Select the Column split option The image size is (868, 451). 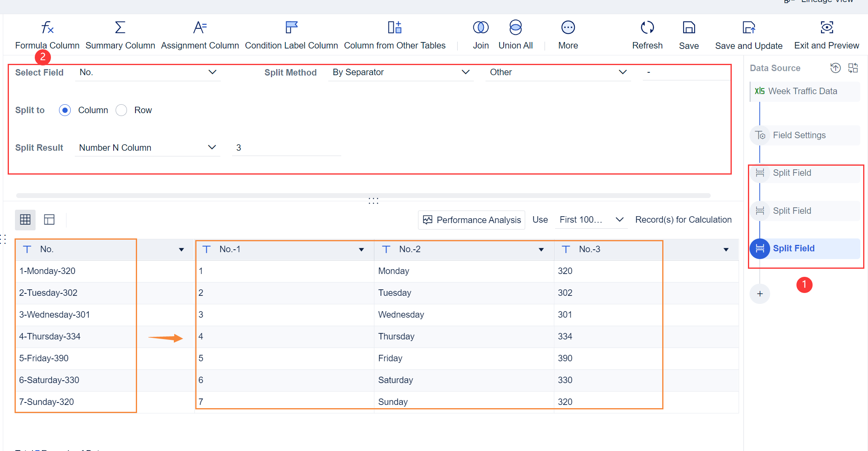(65, 110)
